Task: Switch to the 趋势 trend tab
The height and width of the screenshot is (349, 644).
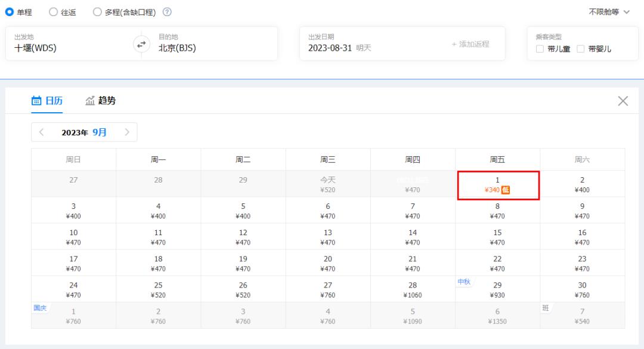Action: click(x=100, y=101)
